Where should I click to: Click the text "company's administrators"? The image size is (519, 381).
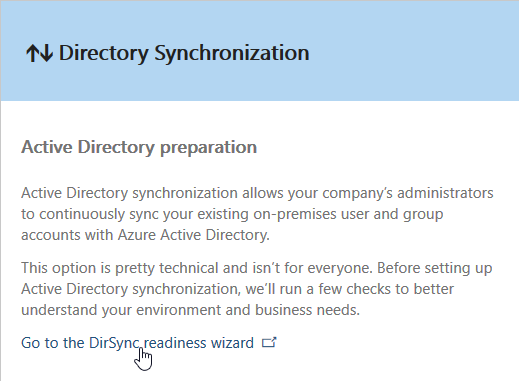(408, 193)
